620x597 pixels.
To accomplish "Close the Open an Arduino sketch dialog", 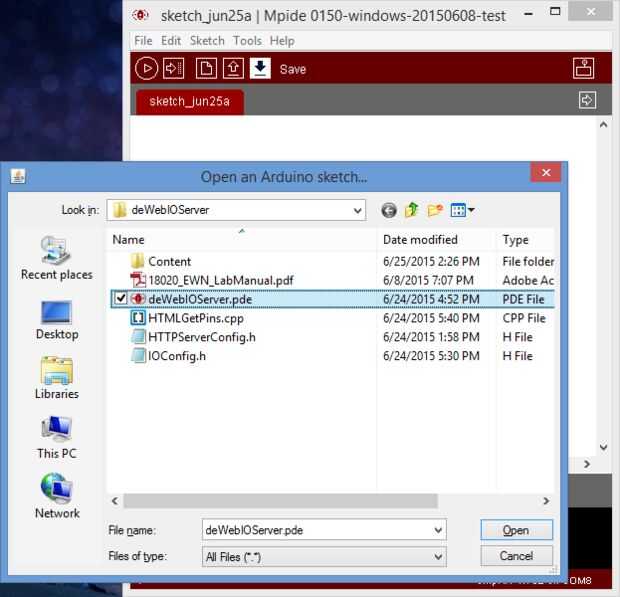I will (546, 172).
